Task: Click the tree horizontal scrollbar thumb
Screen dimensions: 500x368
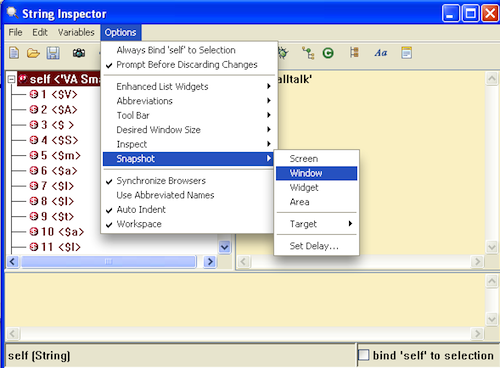Action: pos(109,261)
